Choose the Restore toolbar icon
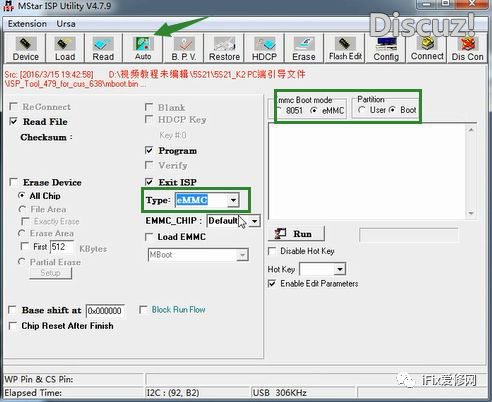 point(224,48)
